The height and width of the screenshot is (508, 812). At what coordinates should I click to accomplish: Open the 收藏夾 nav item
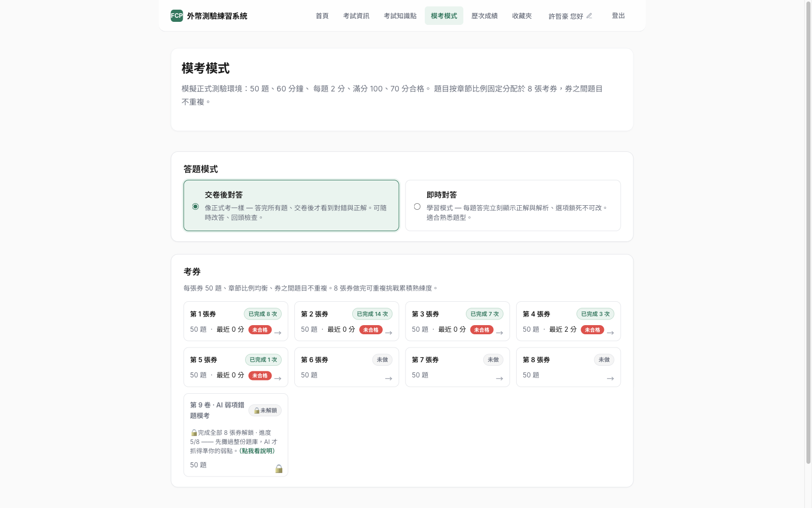tap(522, 16)
